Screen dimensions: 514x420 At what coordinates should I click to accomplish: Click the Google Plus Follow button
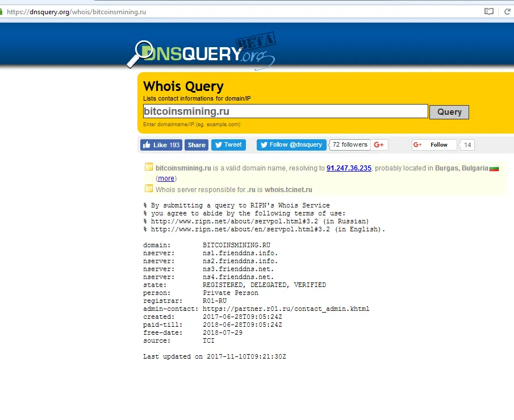pos(434,145)
